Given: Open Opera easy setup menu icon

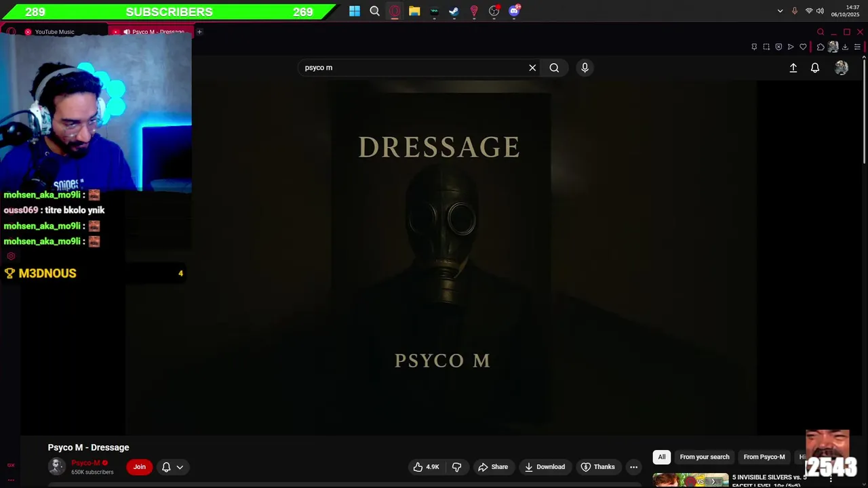Looking at the screenshot, I should tap(857, 47).
